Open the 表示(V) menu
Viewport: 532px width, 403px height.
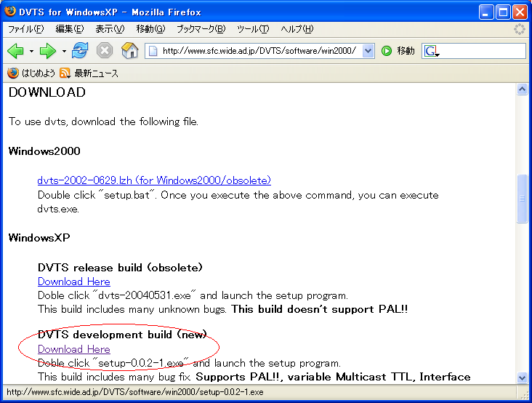(110, 29)
